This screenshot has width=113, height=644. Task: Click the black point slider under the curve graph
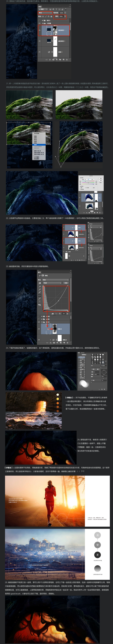coord(43,311)
